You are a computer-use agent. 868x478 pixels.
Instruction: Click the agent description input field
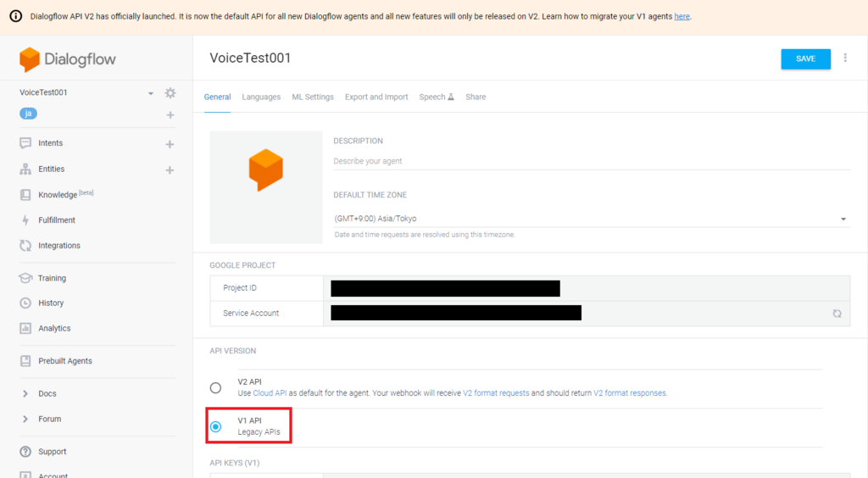pos(591,161)
